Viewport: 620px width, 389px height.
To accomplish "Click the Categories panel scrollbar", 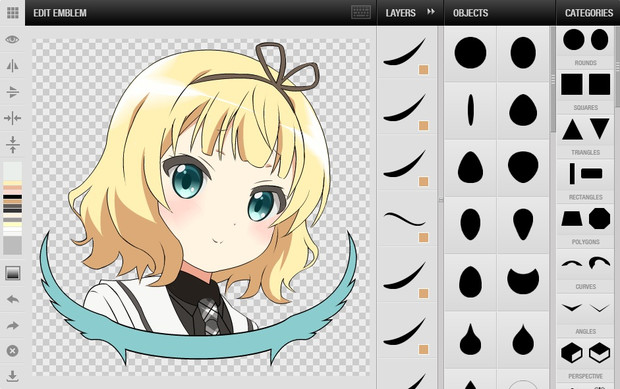I will click(x=617, y=66).
